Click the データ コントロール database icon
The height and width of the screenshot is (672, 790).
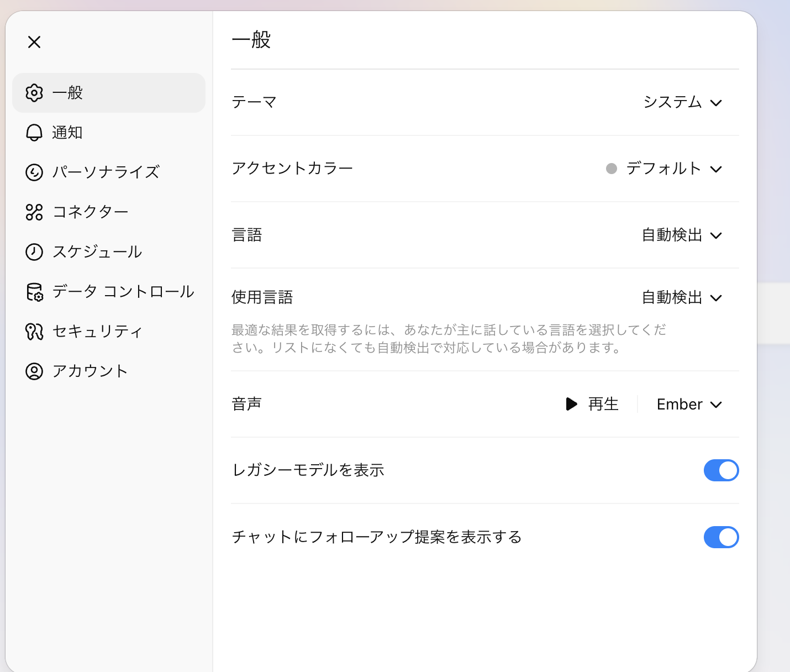point(34,292)
